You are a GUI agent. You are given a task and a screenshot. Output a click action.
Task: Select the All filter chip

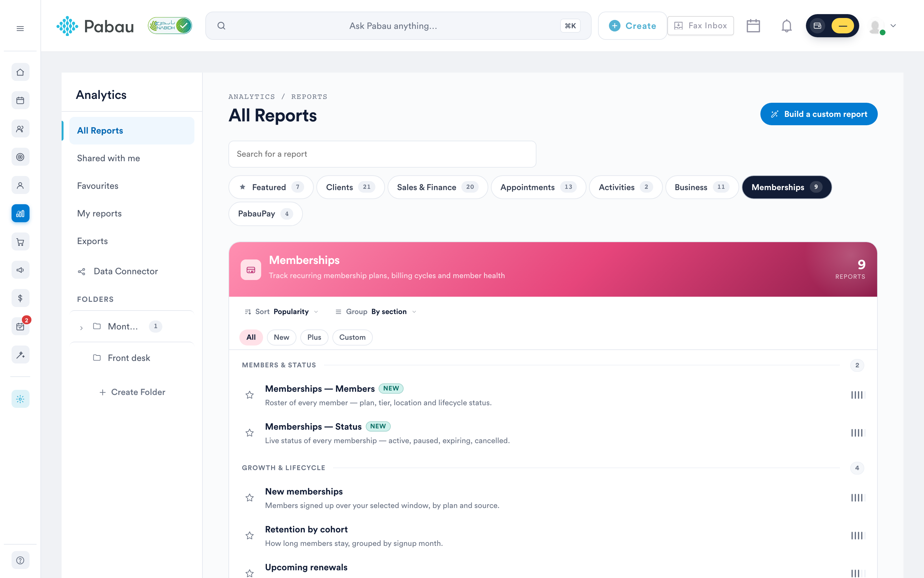click(x=251, y=337)
